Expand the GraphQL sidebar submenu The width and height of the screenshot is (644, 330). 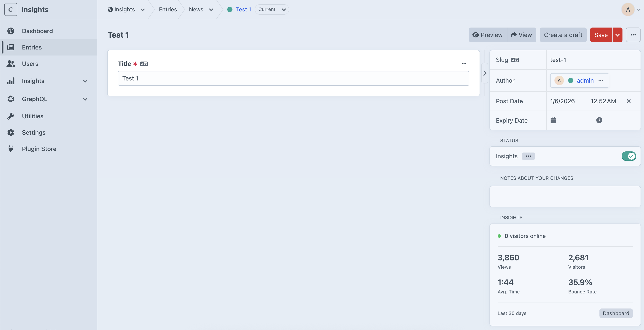85,99
